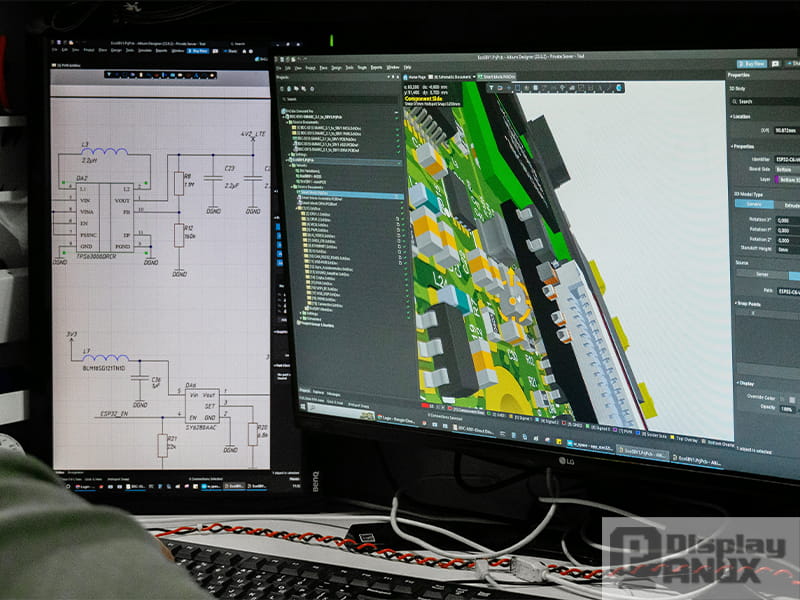Click the Home icon in the left window's title bar
The width and height of the screenshot is (800, 600).
pyautogui.click(x=244, y=51)
